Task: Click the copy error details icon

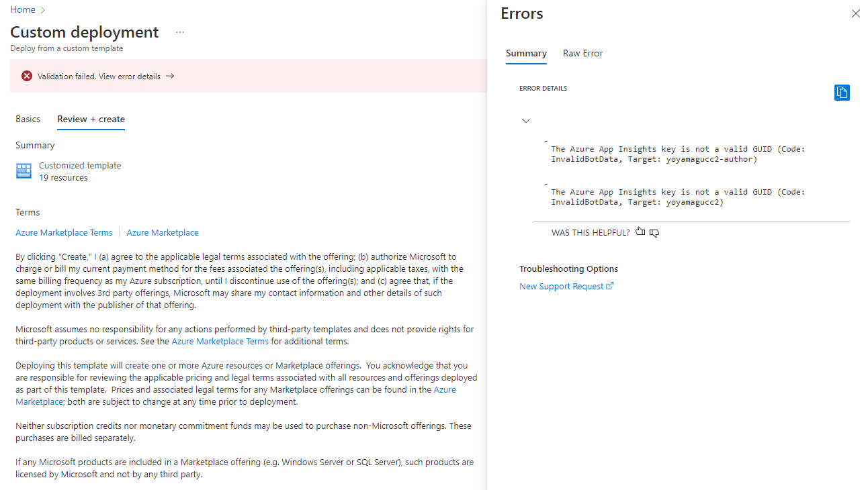Action: point(842,92)
